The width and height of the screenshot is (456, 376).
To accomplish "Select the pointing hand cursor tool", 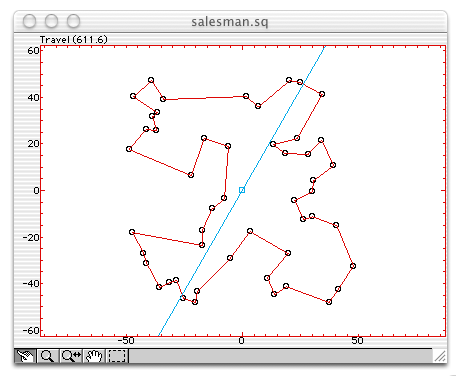I will tap(25, 356).
